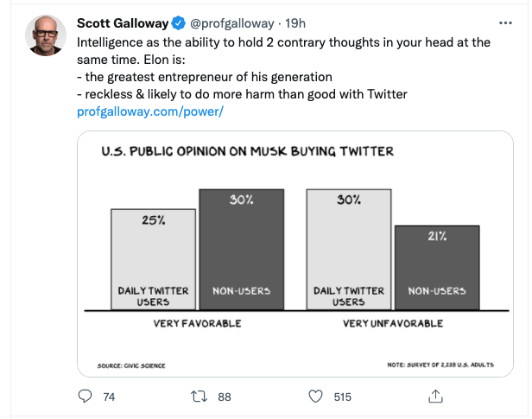Click the 88 retweets count
The width and height of the screenshot is (532, 419).
(225, 397)
